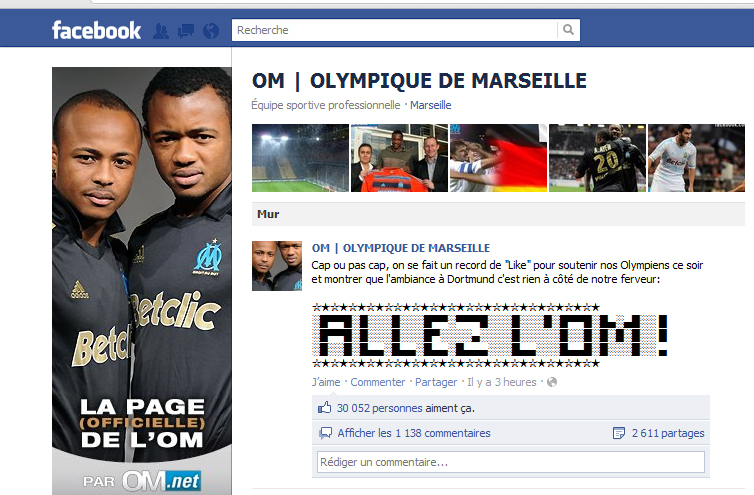Image resolution: width=754 pixels, height=495 pixels.
Task: Open the messages icon in header
Action: [x=186, y=31]
